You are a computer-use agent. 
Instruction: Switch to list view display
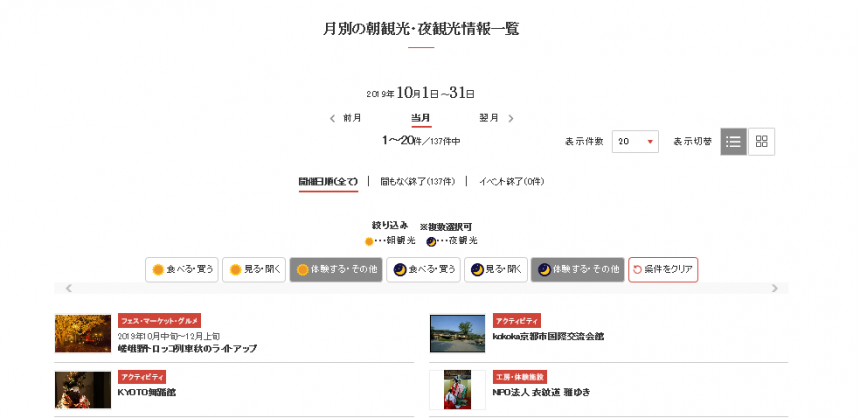pos(733,142)
